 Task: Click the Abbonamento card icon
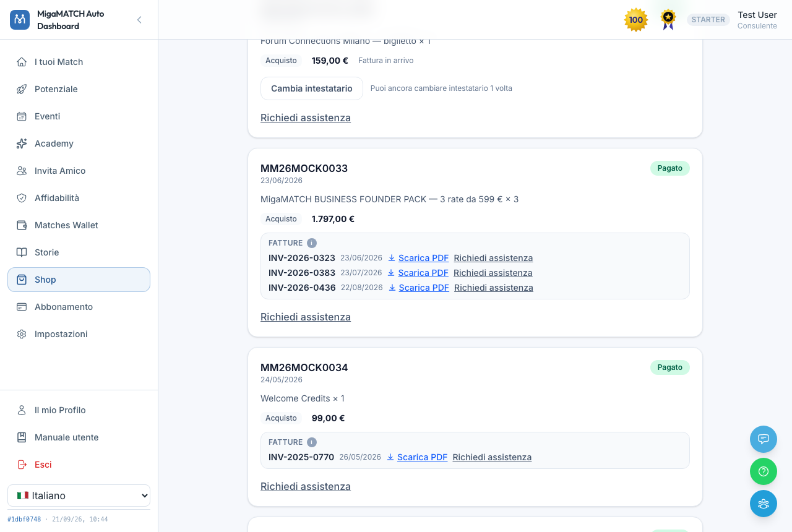22,307
